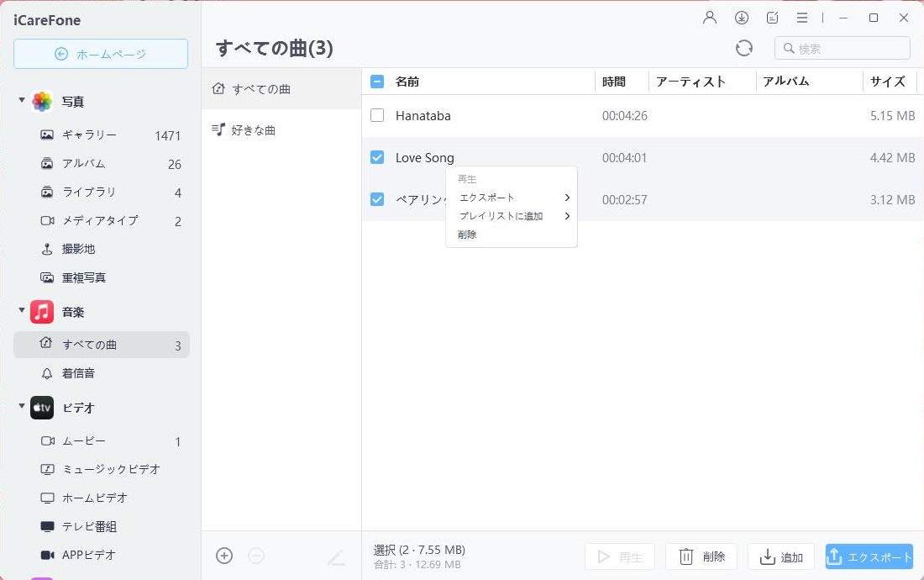Open the download manager icon

click(x=742, y=18)
